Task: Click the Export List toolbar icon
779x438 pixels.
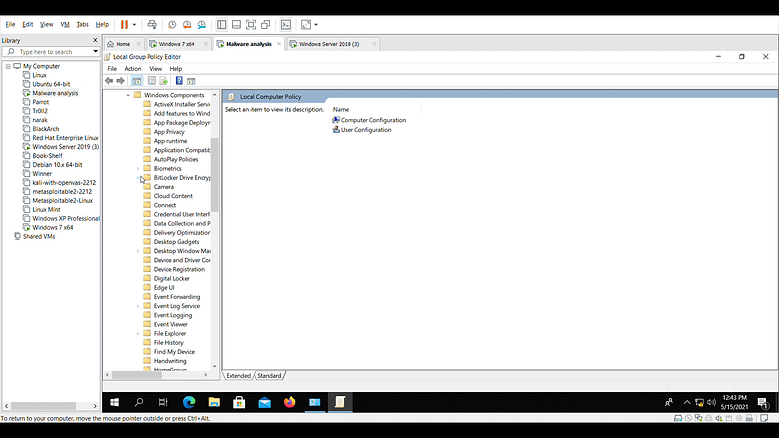Action: click(163, 81)
